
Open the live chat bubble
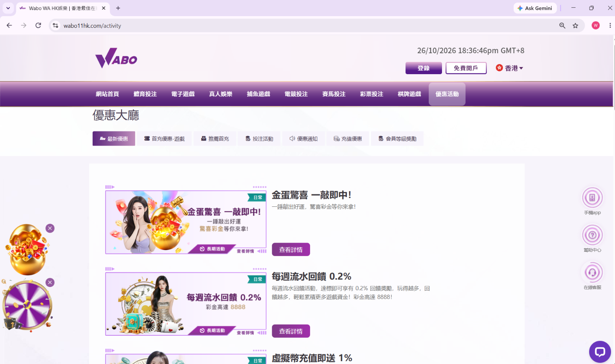600,352
